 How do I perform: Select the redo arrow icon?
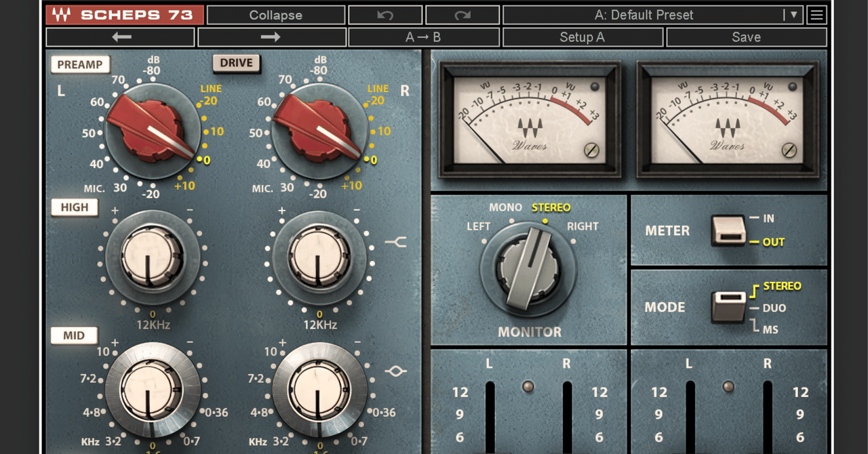pos(462,14)
